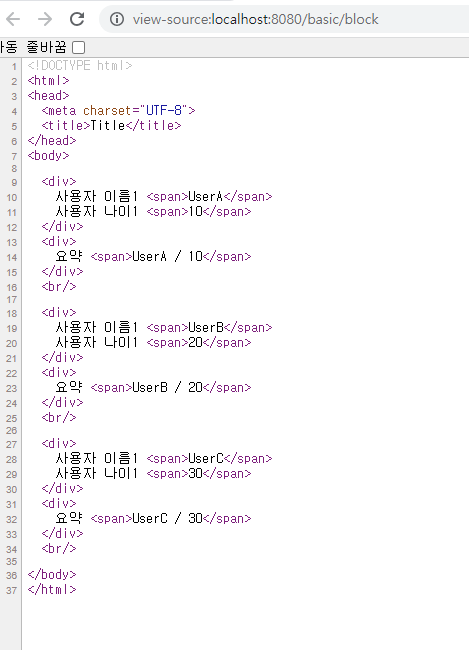
Task: Click the span containing 30 on line 29
Action: pos(199,473)
